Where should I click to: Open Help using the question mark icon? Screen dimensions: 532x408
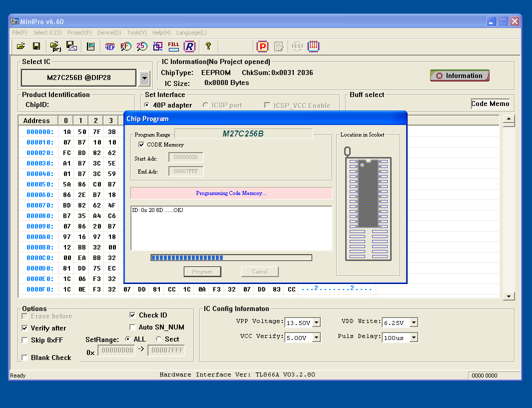point(208,46)
